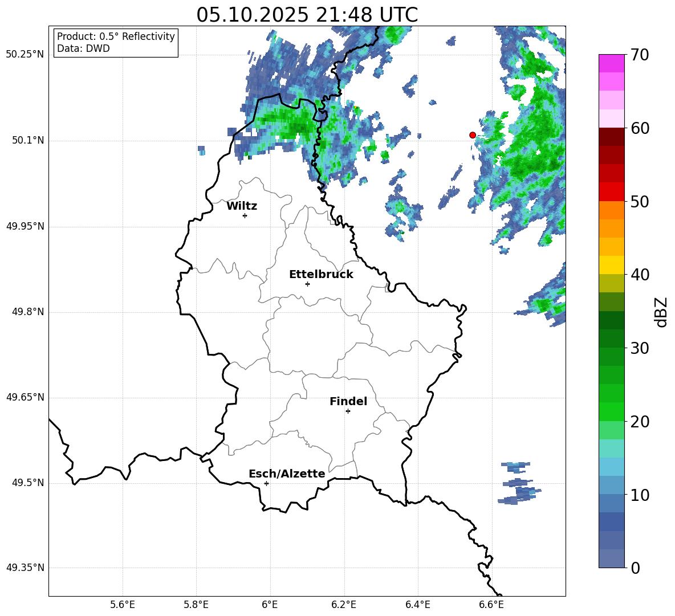This screenshot has height=616, width=675.
Task: Click the 49.8°N latitude label
Action: pos(28,312)
